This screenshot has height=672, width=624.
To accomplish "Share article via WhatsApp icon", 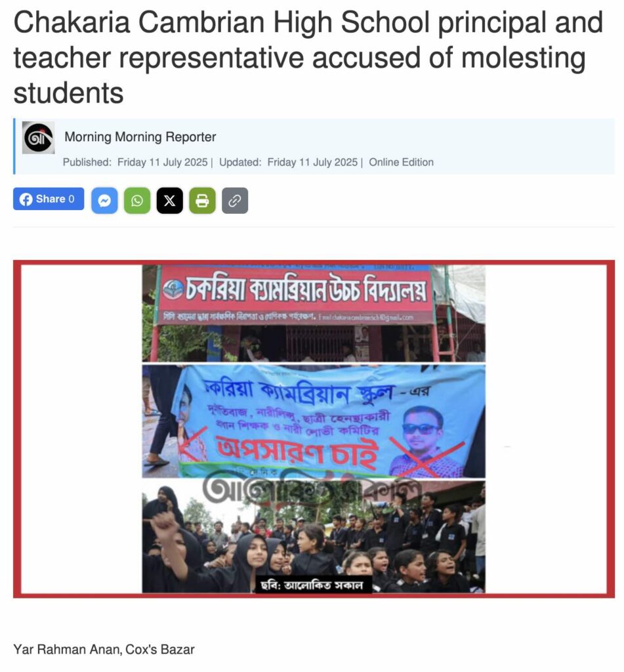I will [137, 201].
